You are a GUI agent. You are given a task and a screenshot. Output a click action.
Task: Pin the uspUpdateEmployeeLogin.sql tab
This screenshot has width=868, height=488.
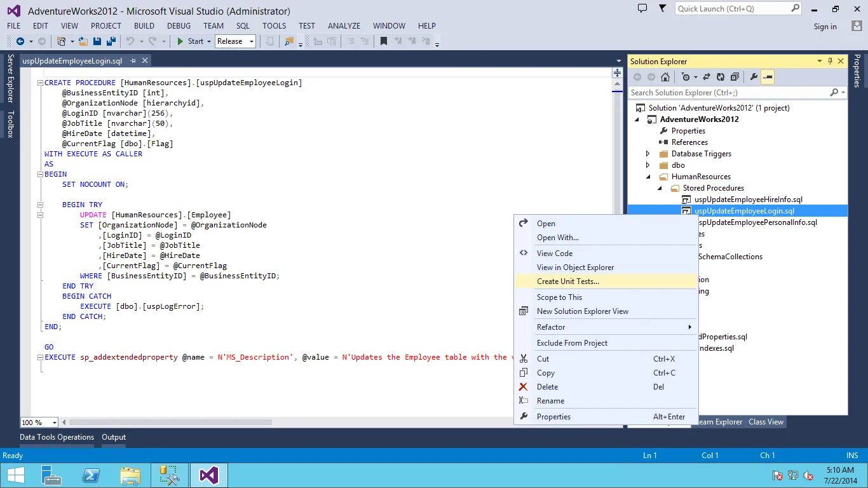tap(133, 61)
